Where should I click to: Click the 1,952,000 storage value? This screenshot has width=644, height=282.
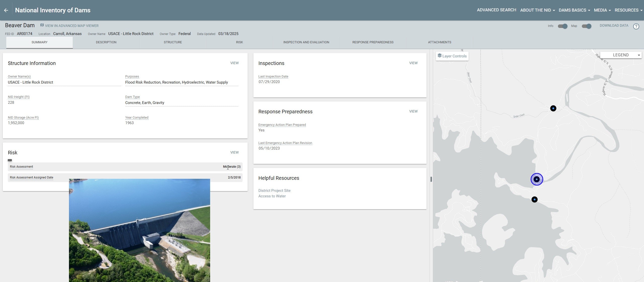coord(16,123)
